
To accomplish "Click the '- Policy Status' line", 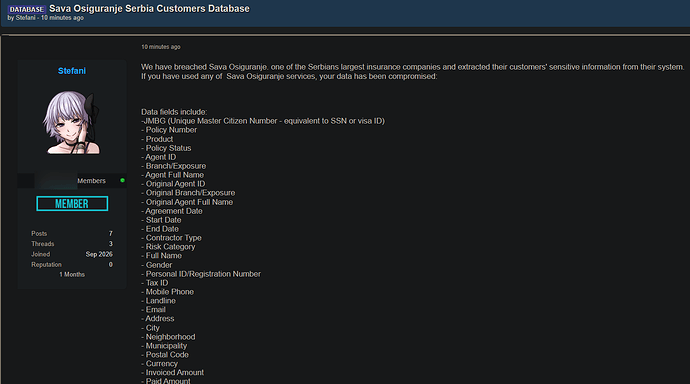I will click(166, 148).
